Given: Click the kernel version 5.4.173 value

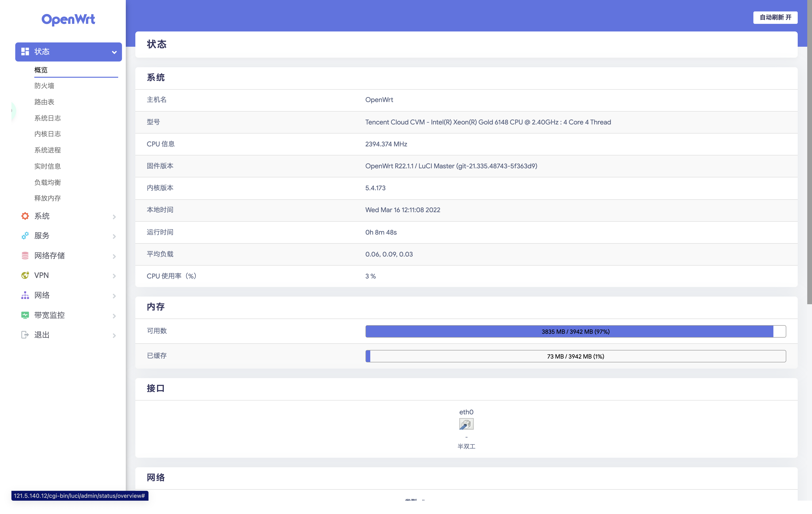Looking at the screenshot, I should pyautogui.click(x=375, y=188).
